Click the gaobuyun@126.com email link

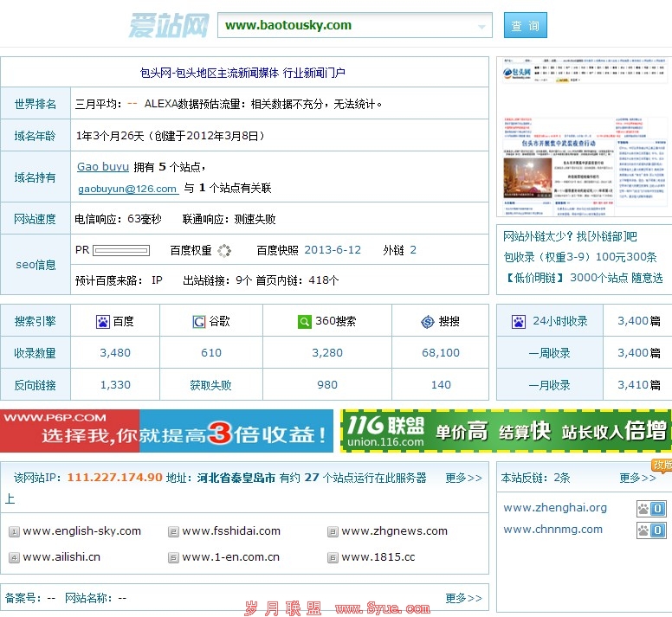tap(127, 189)
